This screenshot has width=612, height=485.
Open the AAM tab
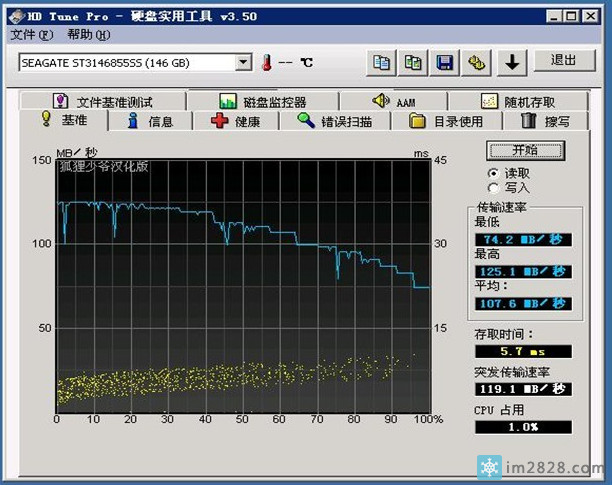(393, 101)
